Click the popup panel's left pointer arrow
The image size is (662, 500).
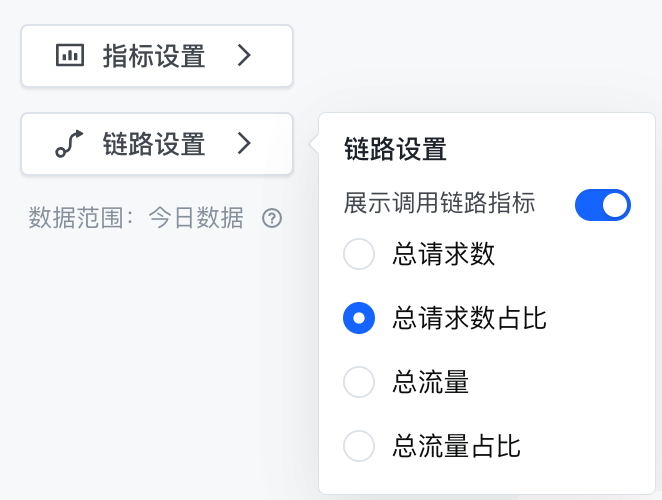click(x=314, y=146)
